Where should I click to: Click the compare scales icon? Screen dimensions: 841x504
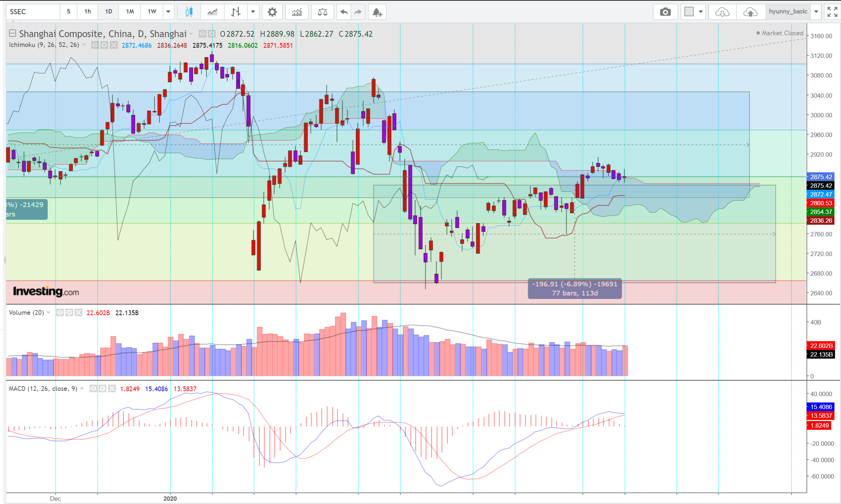(322, 12)
